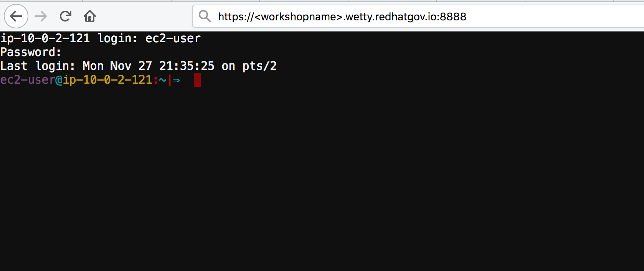Click the forward navigation arrow

point(41,16)
